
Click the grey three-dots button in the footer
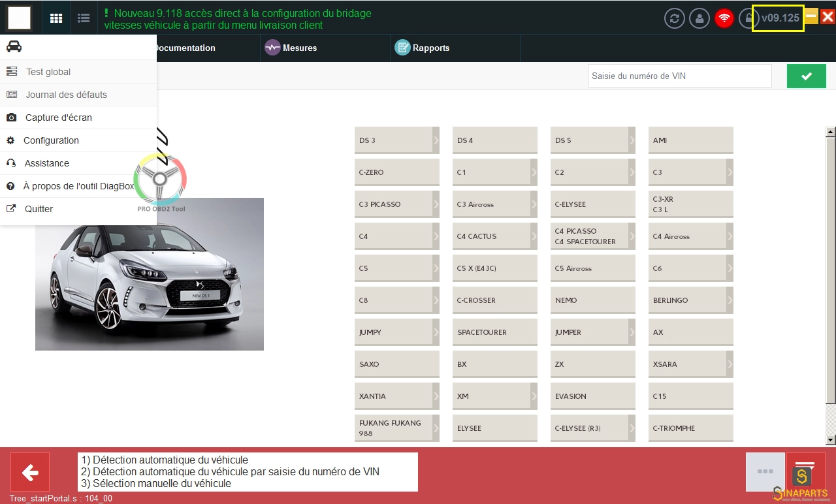[765, 471]
